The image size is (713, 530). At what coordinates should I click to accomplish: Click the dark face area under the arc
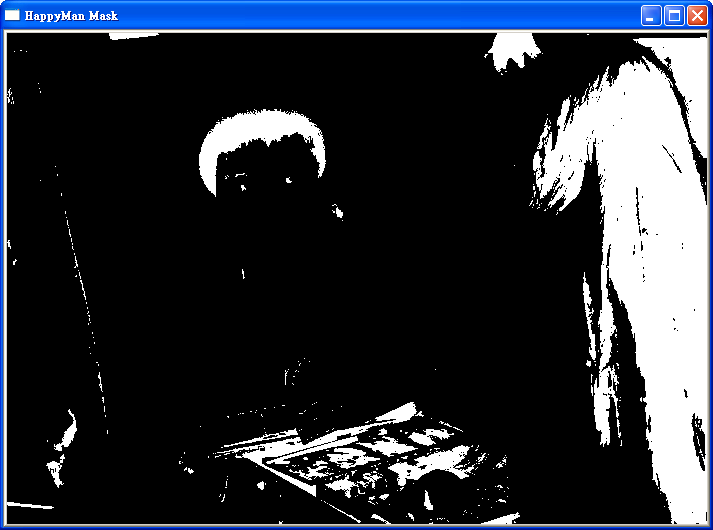click(265, 200)
